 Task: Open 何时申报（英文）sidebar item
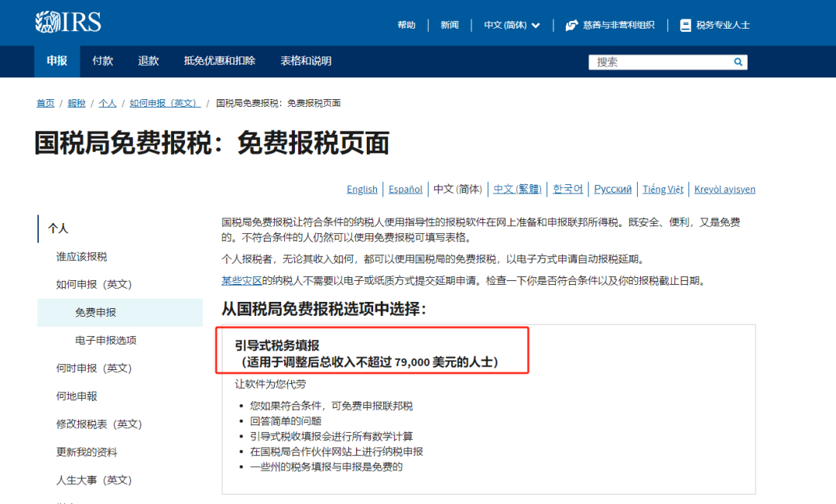94,369
